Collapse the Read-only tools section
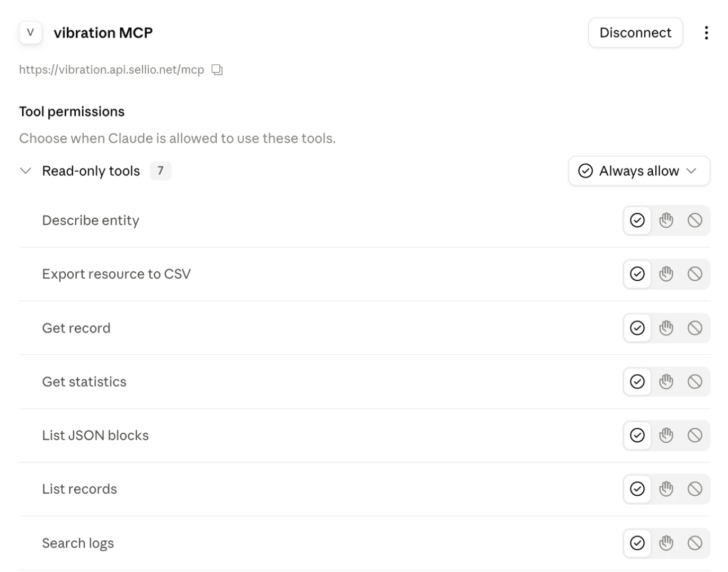The height and width of the screenshot is (572, 728). point(25,171)
